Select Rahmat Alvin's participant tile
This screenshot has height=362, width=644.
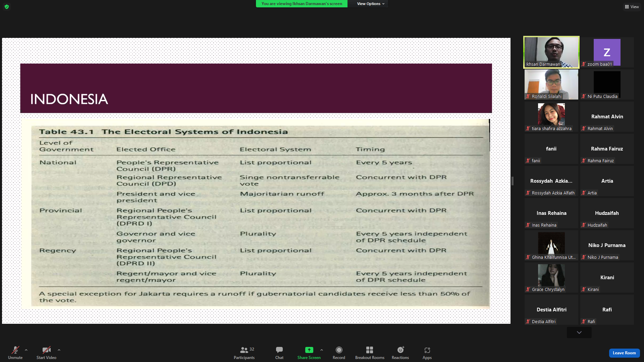(x=607, y=117)
